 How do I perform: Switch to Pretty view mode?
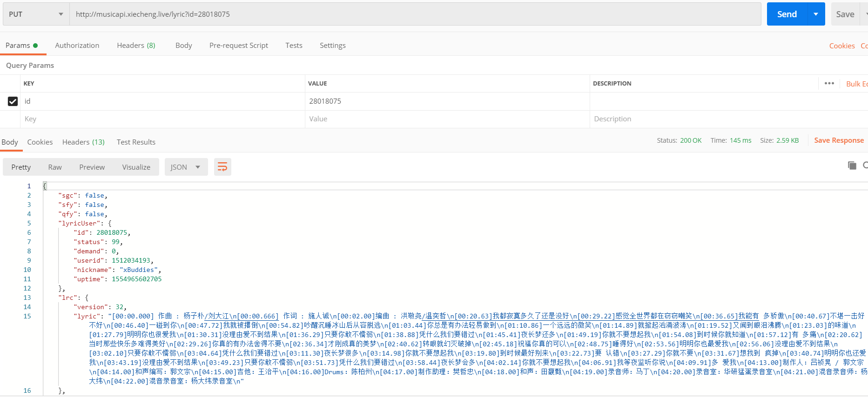pyautogui.click(x=21, y=167)
